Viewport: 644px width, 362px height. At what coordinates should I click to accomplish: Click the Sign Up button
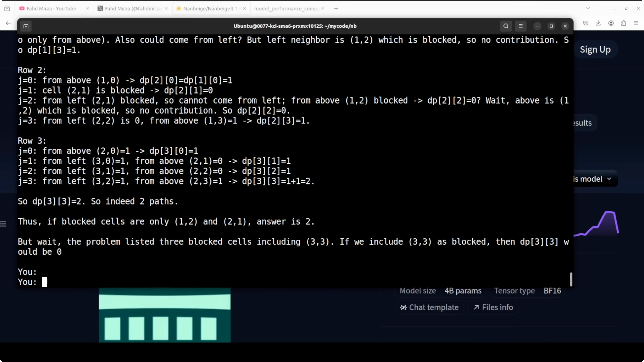coord(595,49)
